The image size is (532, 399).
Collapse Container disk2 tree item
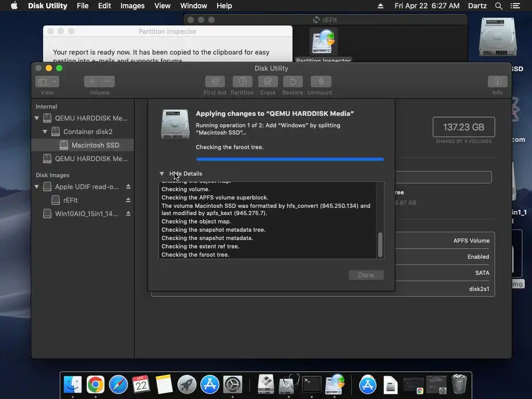click(x=45, y=131)
